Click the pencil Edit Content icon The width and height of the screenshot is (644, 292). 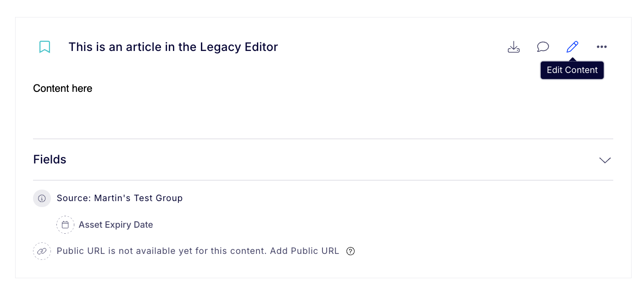(572, 47)
